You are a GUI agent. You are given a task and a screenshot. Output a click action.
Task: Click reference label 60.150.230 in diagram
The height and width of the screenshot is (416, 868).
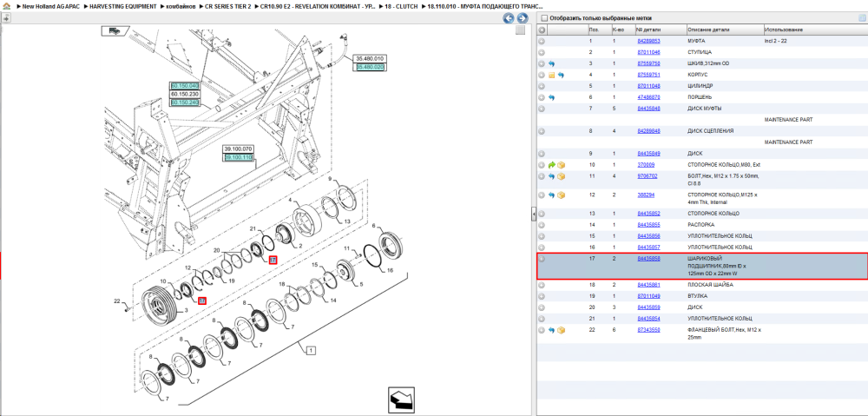[x=184, y=94]
